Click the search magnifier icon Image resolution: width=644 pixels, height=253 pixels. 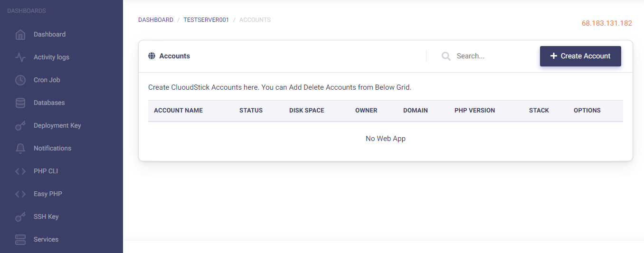[446, 56]
